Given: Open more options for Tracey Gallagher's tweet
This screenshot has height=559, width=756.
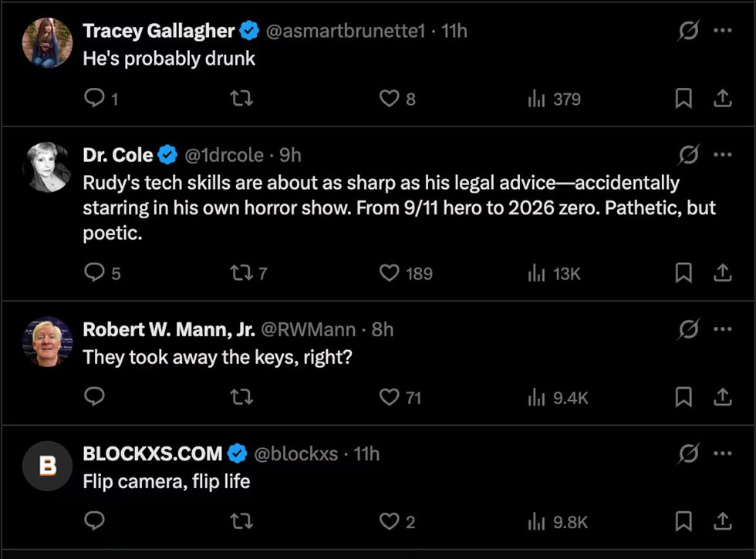Looking at the screenshot, I should click(x=722, y=30).
